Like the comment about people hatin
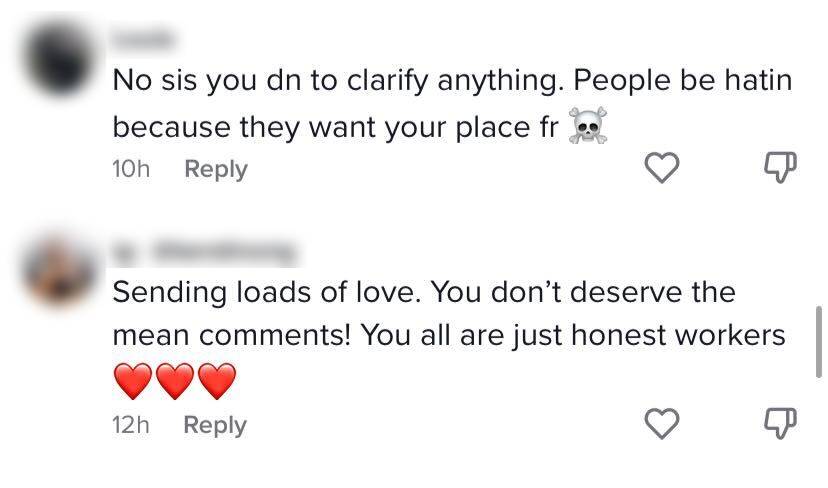Viewport: 828px width, 488px height. (659, 169)
